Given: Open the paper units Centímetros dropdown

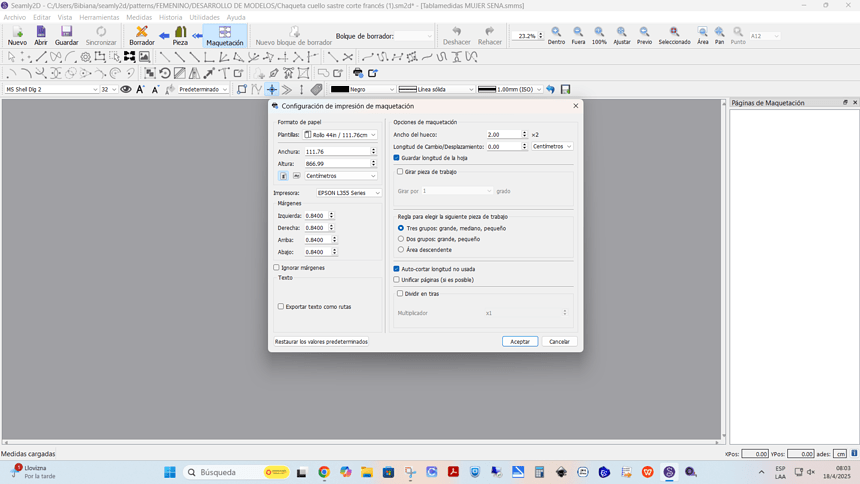Looking at the screenshot, I should 341,176.
